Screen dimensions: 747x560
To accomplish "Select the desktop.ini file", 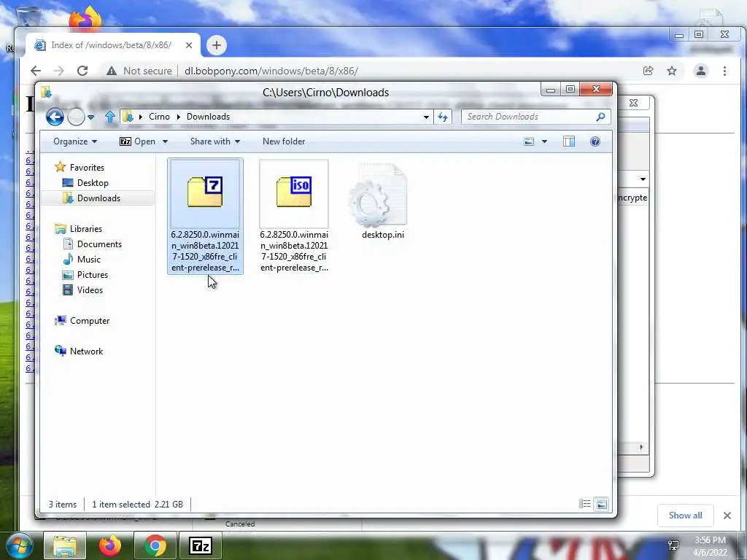I will [382, 200].
